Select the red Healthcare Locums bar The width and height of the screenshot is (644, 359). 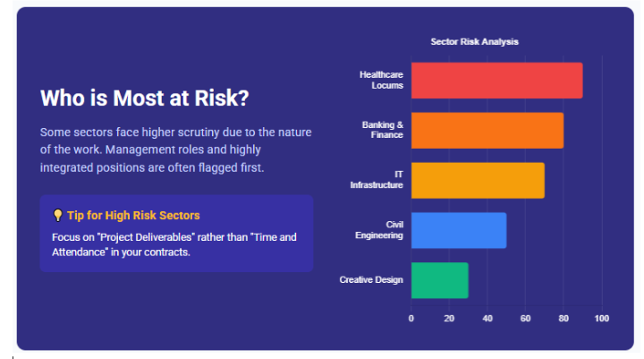(496, 81)
